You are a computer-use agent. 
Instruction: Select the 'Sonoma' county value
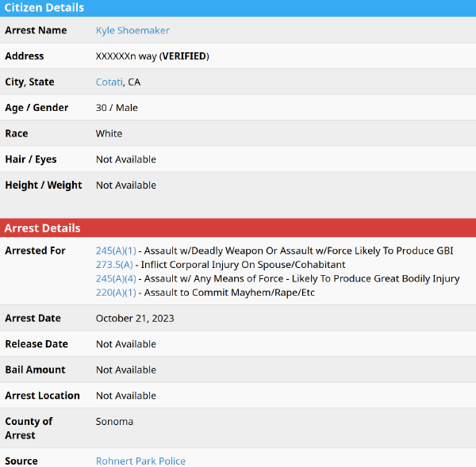[114, 422]
